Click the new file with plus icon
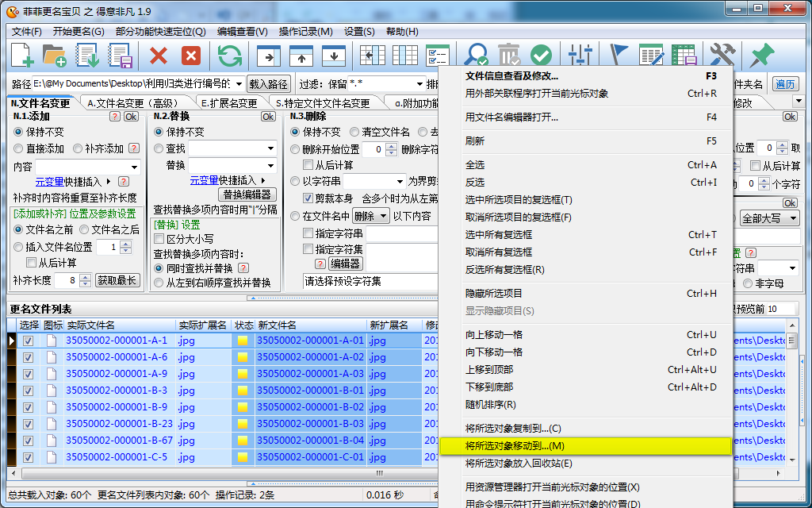The height and width of the screenshot is (508, 812). (x=22, y=55)
